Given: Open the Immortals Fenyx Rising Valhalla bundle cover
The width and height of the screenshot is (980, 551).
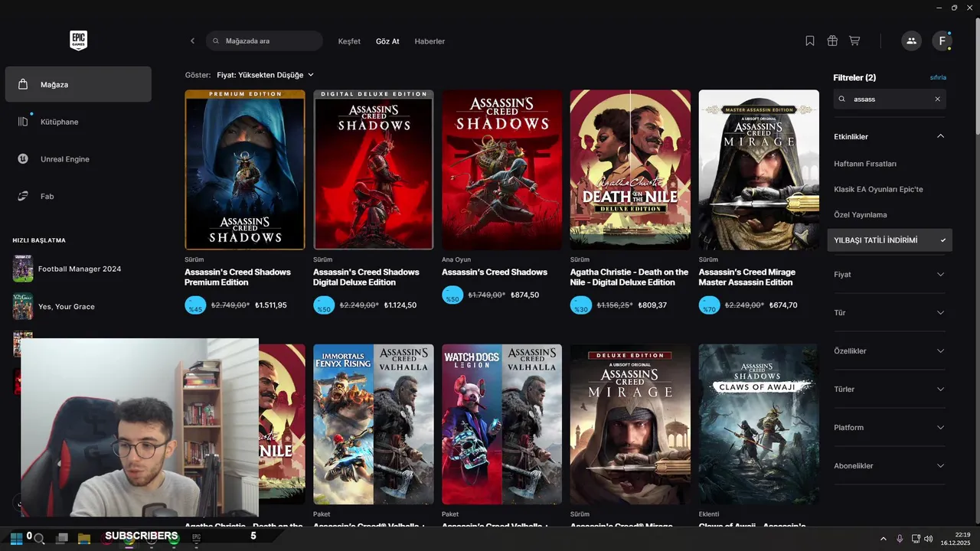Looking at the screenshot, I should pos(374,424).
